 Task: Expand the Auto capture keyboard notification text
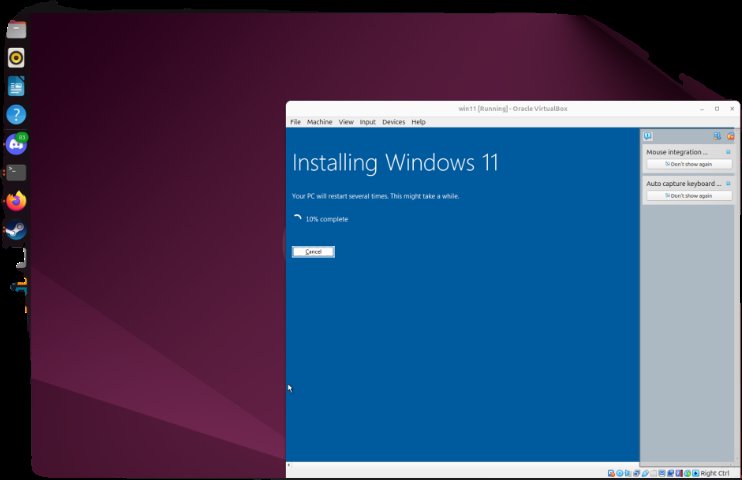coord(684,183)
